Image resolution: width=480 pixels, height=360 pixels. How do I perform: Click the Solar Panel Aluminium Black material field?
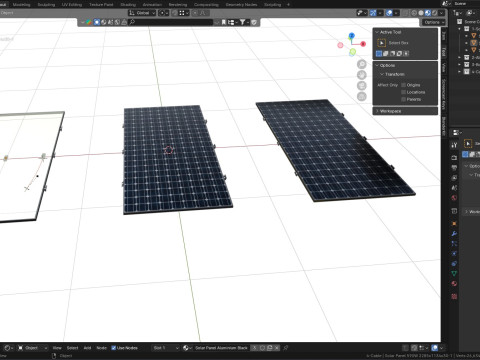[x=221, y=348]
